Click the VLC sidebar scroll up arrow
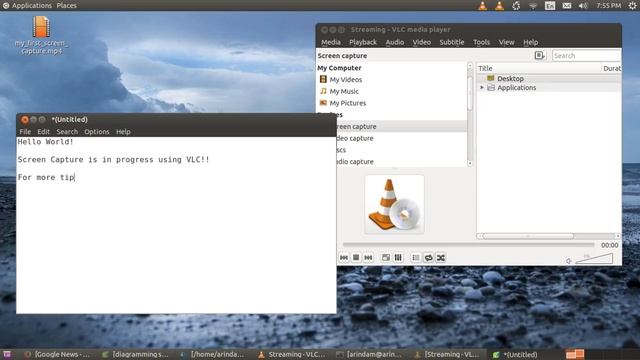Viewport: 640px width, 360px height. [470, 65]
